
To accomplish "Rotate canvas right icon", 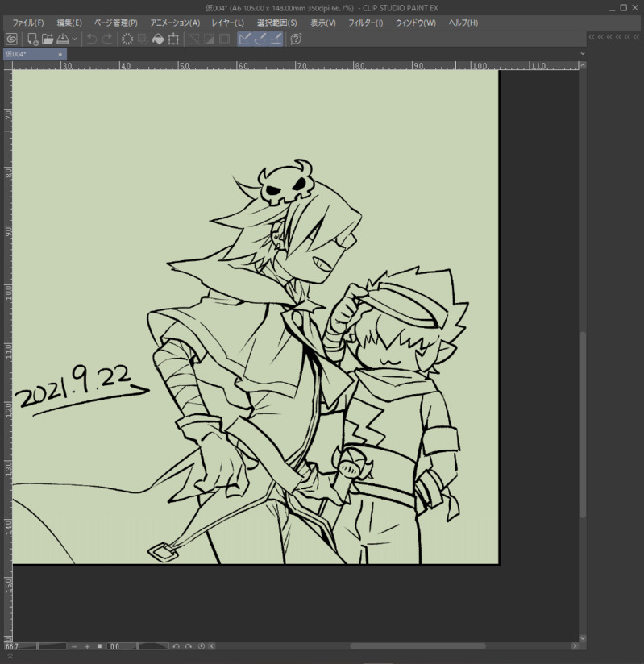I will (189, 646).
